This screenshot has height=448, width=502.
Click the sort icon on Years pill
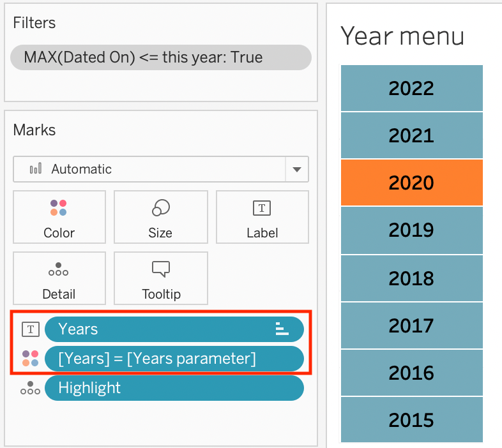click(x=282, y=329)
